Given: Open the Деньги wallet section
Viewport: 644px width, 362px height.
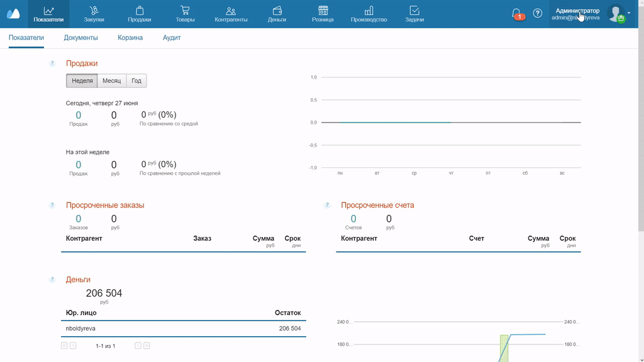Looking at the screenshot, I should (x=277, y=14).
